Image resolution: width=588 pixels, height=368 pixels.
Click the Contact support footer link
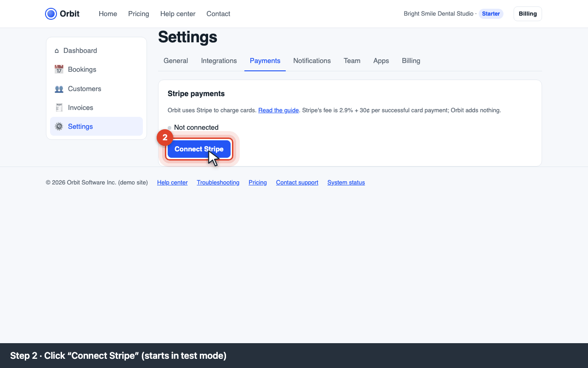(297, 183)
